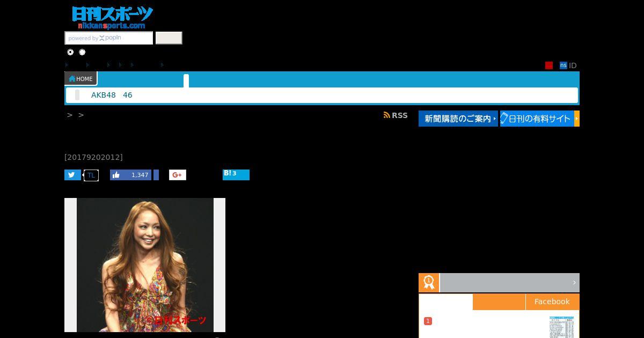The width and height of the screenshot is (644, 338).
Task: Switch to the Facebook ranking tab
Action: [552, 302]
